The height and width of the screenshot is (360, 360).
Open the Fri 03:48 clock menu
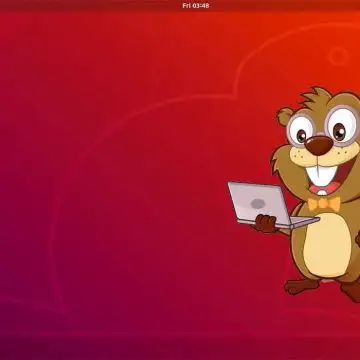[x=196, y=6]
